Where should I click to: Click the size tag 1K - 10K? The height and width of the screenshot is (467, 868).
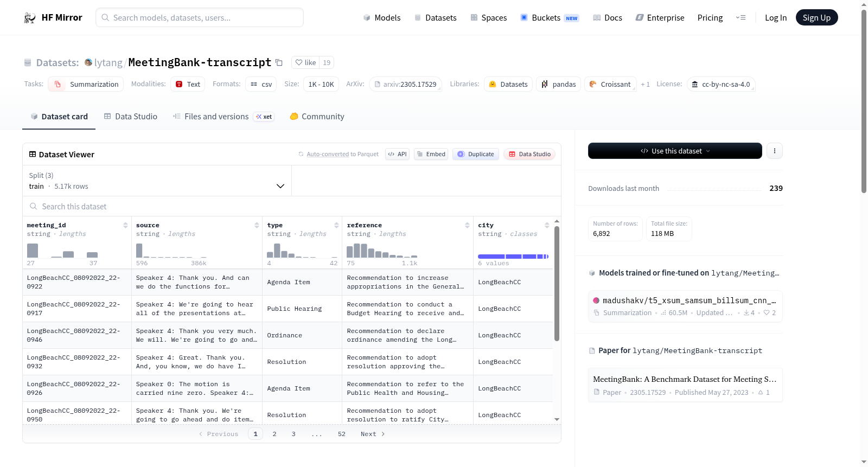click(321, 84)
